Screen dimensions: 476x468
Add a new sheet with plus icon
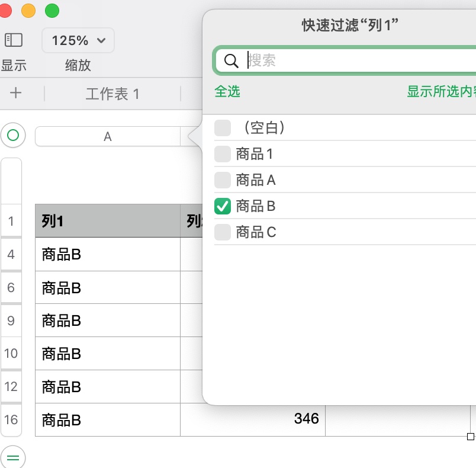click(x=16, y=93)
